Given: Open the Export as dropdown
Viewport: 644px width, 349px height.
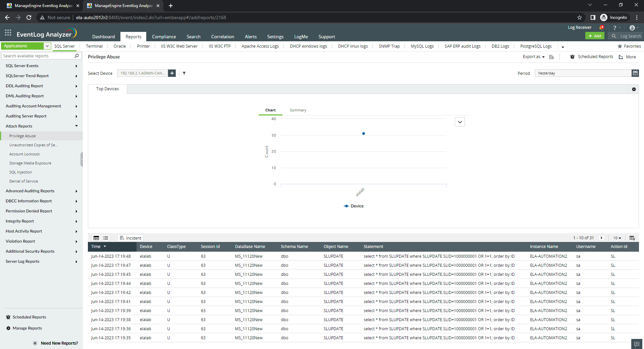Looking at the screenshot, I should (533, 57).
